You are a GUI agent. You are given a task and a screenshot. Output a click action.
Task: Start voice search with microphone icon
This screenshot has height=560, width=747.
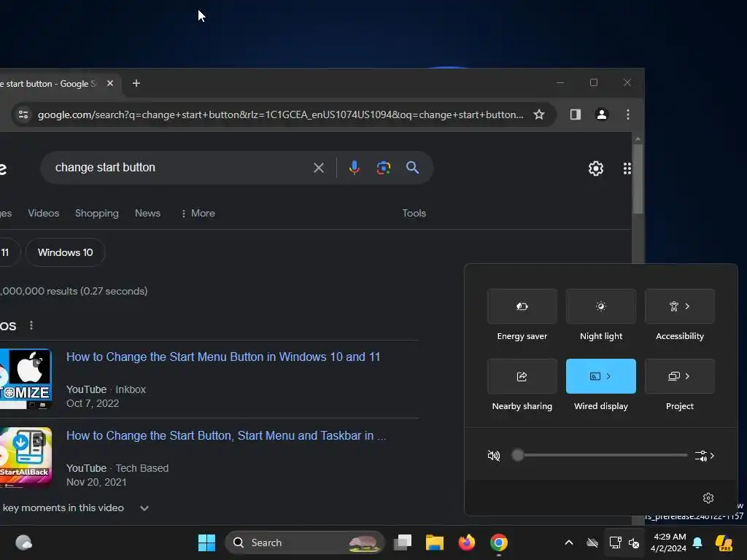click(x=354, y=168)
